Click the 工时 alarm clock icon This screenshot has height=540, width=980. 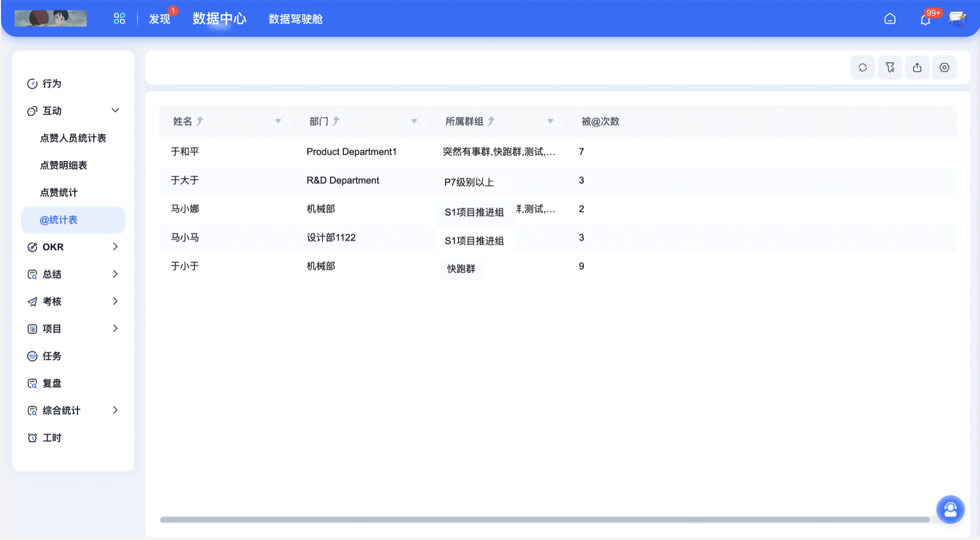tap(32, 438)
